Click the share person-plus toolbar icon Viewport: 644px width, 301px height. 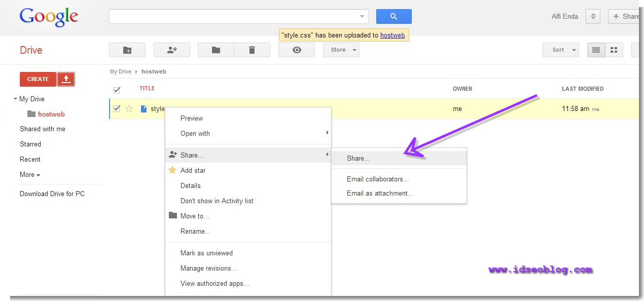coord(172,50)
